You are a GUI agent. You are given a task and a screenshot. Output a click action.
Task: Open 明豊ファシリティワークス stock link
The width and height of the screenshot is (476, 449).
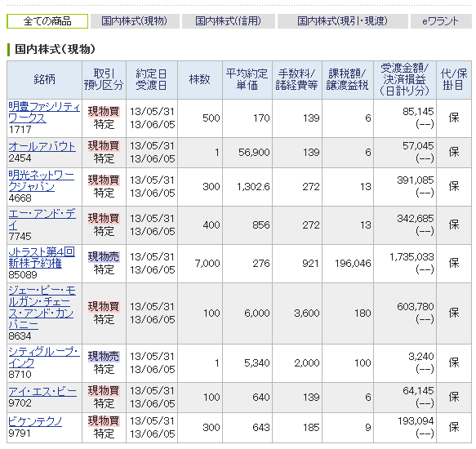(x=44, y=113)
